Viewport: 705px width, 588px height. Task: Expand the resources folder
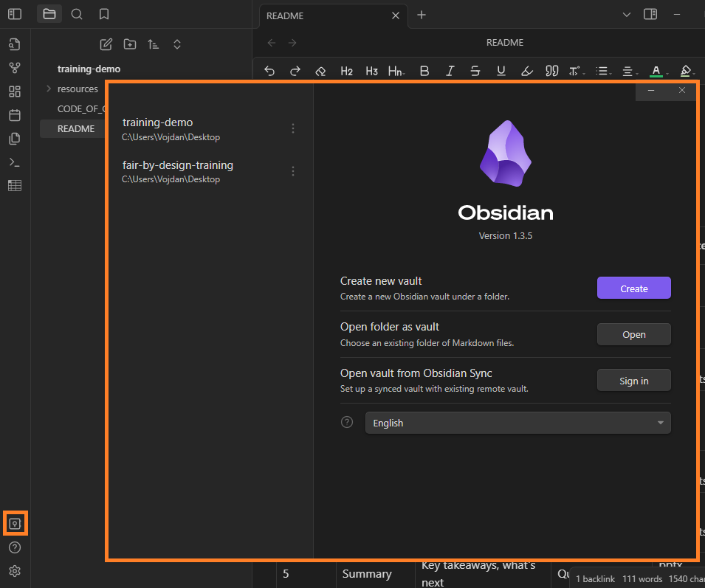pos(49,89)
